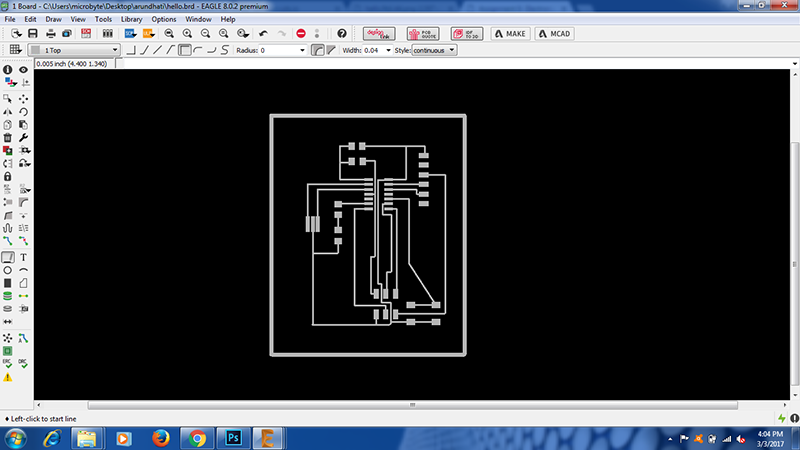Run the DRC check
Viewport: 800px width, 450px height.
pyautogui.click(x=23, y=364)
